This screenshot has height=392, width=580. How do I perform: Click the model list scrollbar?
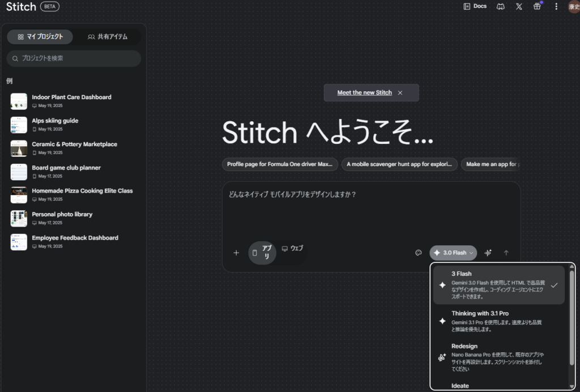click(572, 317)
